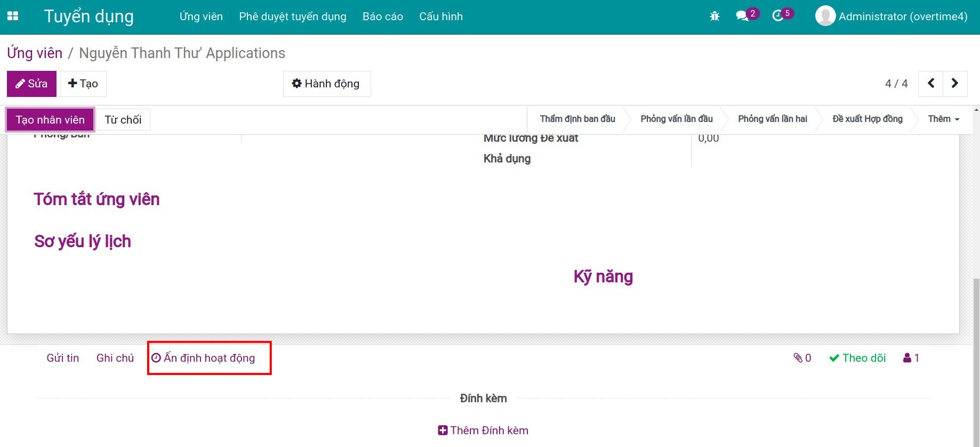Open Báo cáo menu

383,17
